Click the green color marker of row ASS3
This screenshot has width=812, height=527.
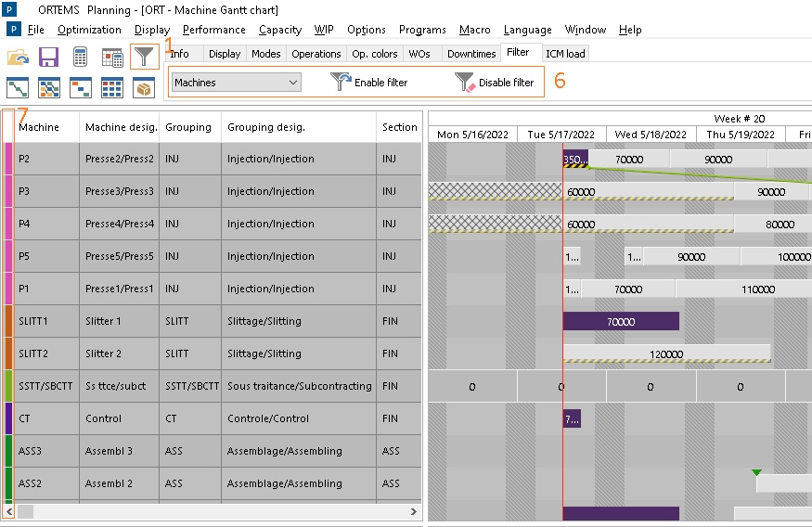pos(8,452)
